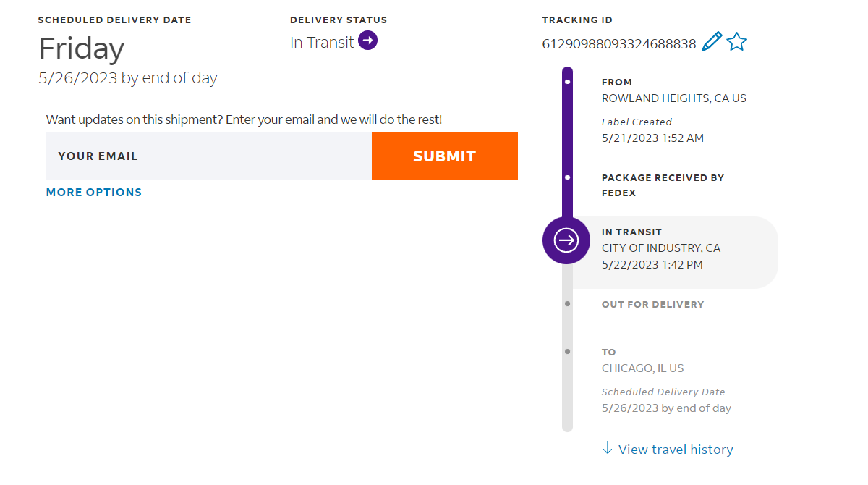
Task: Expand View travel history
Action: point(676,450)
